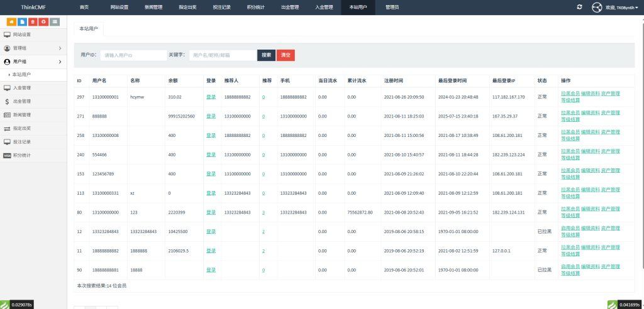Click the VISA icon beside 积分统计
This screenshot has height=309, width=644.
pyautogui.click(x=7, y=156)
